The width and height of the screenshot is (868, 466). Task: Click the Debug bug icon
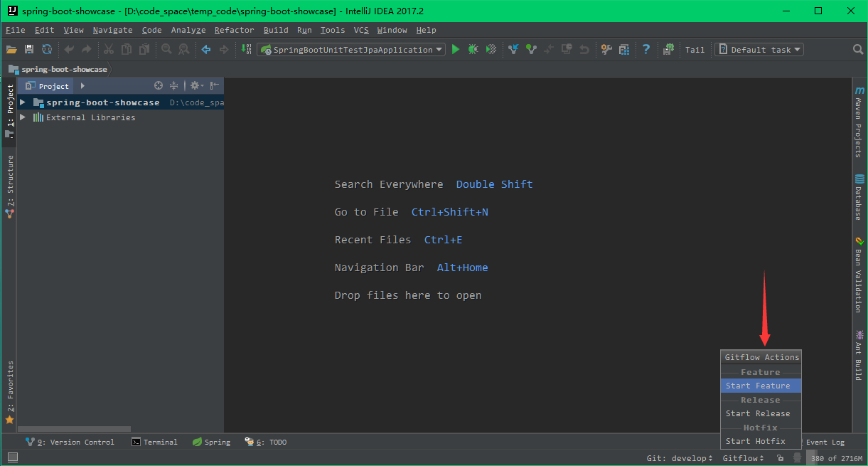point(473,49)
